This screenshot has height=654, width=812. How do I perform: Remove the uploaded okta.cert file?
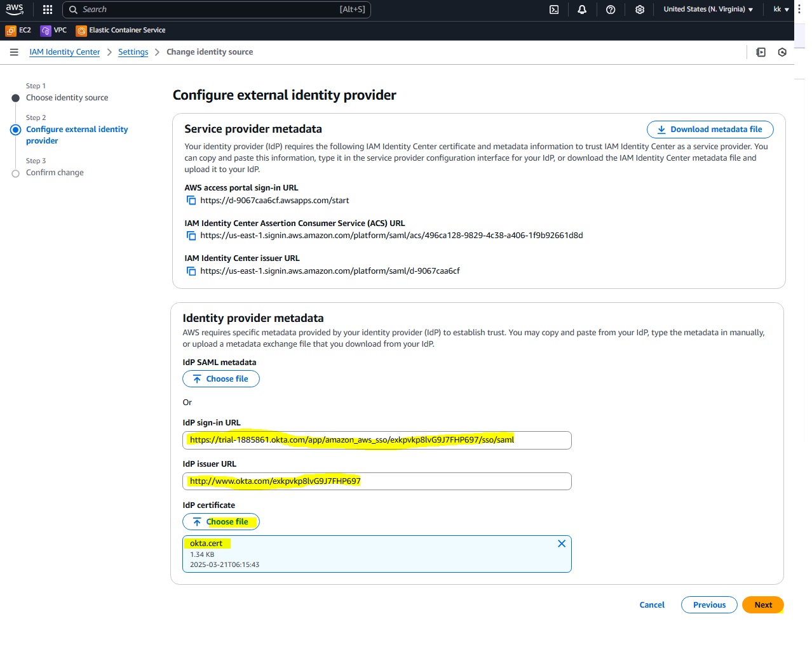point(561,544)
